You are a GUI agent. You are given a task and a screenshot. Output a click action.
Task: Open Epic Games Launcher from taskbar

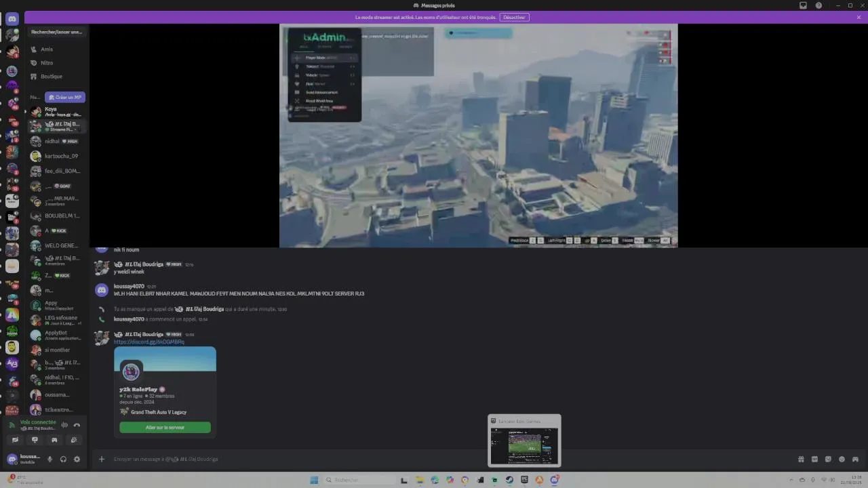click(524, 480)
